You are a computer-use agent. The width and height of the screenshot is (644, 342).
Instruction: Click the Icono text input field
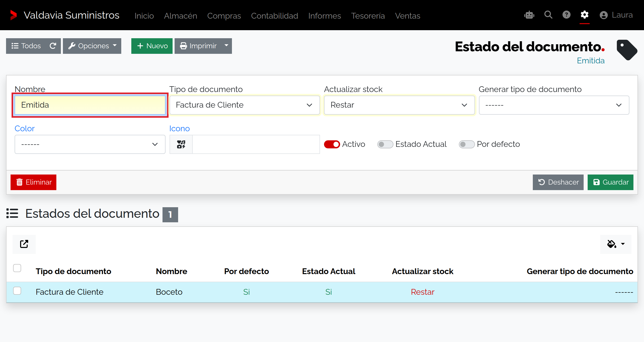pyautogui.click(x=256, y=144)
